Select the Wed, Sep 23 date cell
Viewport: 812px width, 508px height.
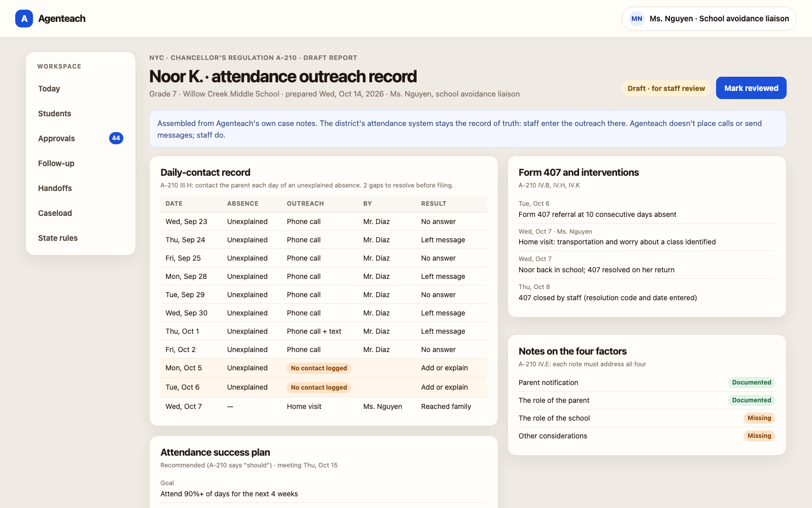click(x=186, y=221)
